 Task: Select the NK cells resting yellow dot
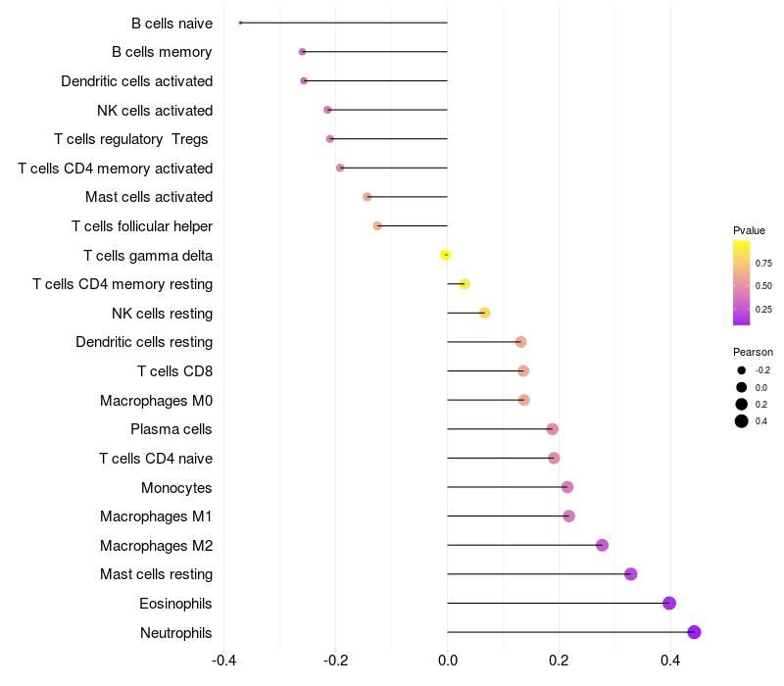click(484, 313)
